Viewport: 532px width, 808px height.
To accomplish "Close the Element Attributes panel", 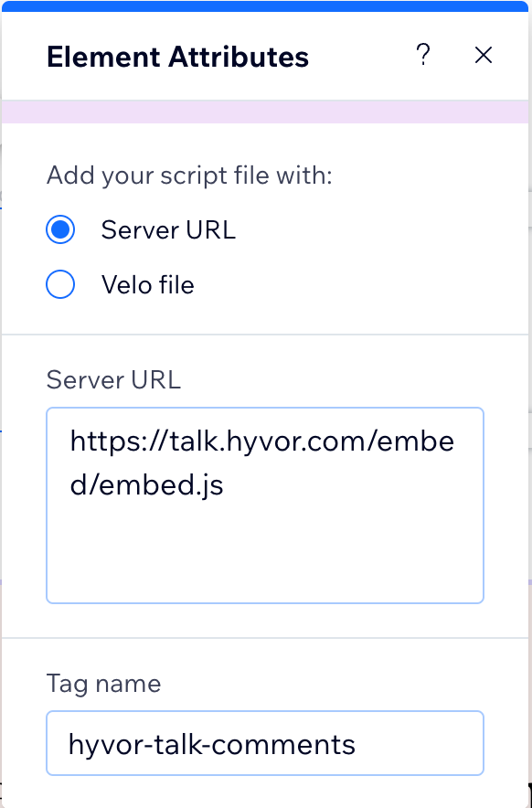I will pyautogui.click(x=483, y=55).
